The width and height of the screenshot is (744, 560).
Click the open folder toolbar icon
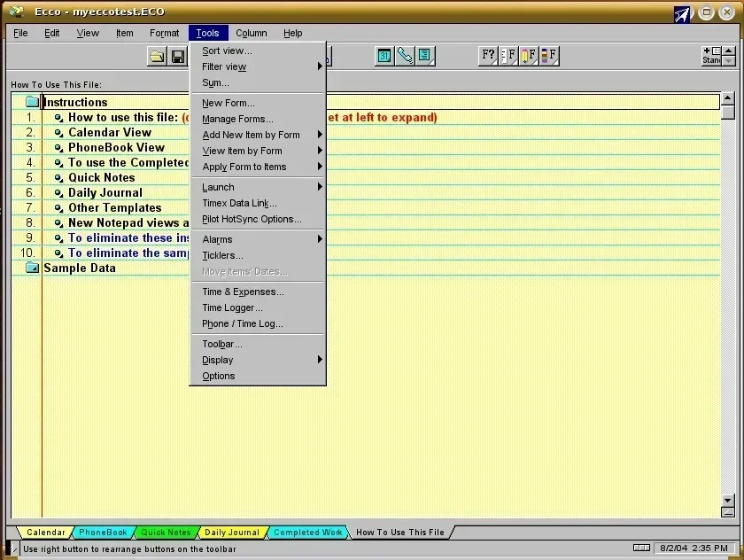coord(157,57)
